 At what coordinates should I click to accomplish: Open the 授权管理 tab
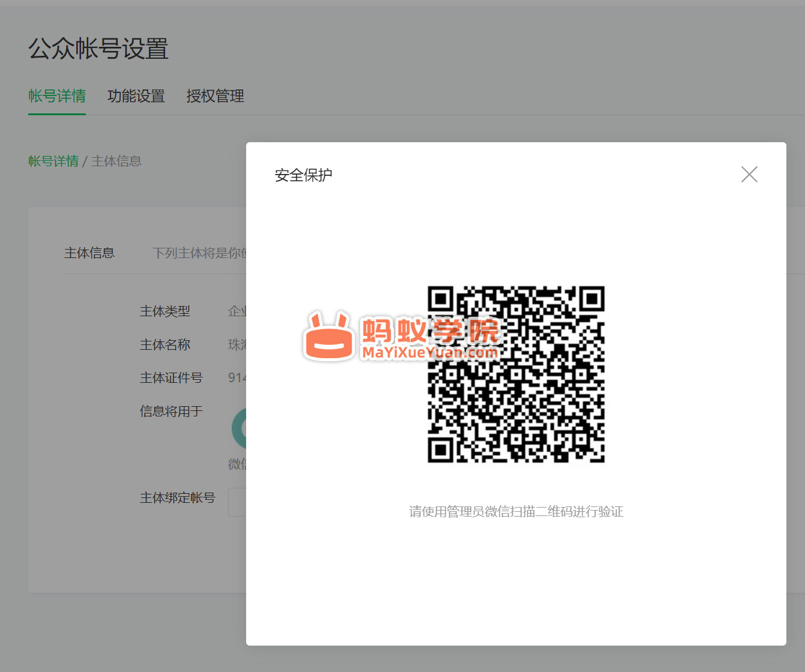pyautogui.click(x=215, y=96)
